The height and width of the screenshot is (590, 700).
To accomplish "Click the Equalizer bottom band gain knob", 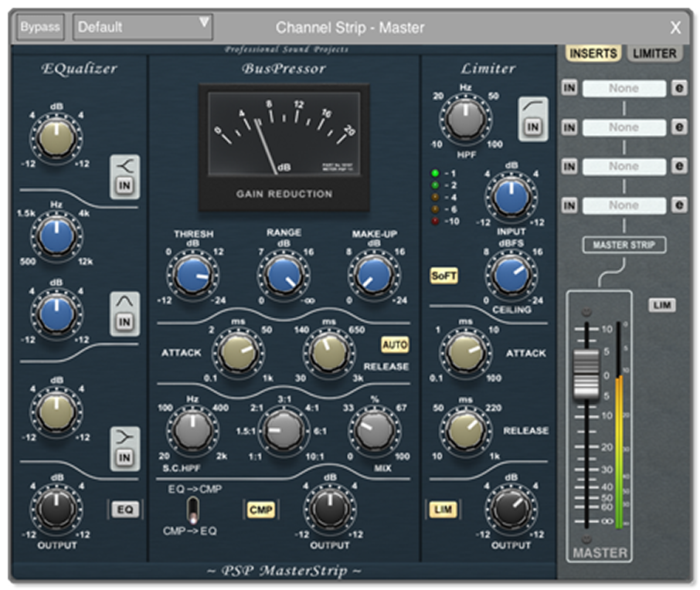I will pyautogui.click(x=56, y=411).
